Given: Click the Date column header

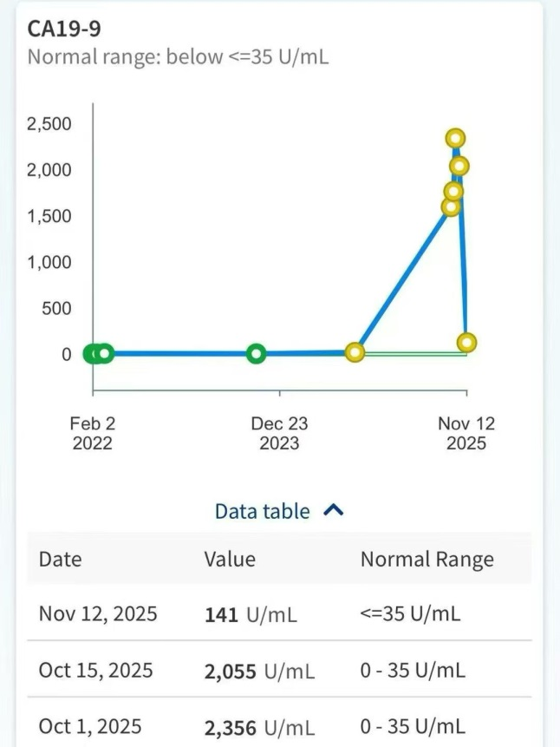Looking at the screenshot, I should [59, 560].
